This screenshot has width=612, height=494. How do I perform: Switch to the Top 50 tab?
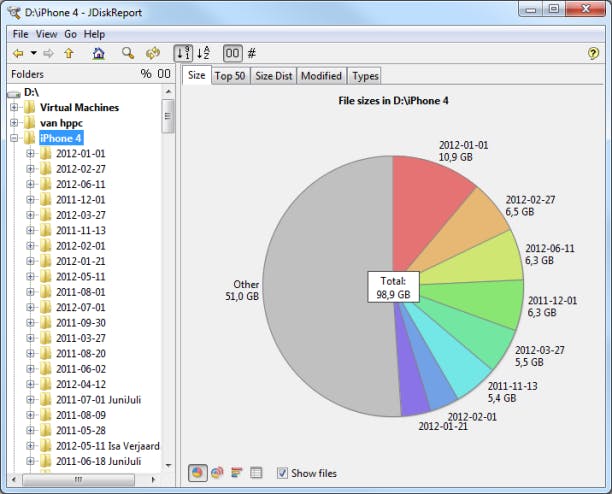230,76
